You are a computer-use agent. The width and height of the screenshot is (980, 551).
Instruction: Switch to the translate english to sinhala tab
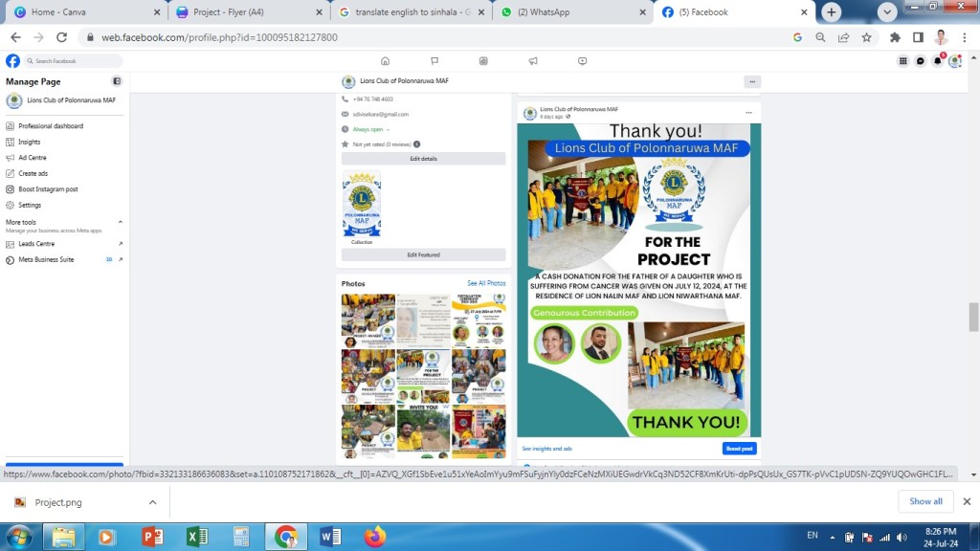click(412, 11)
